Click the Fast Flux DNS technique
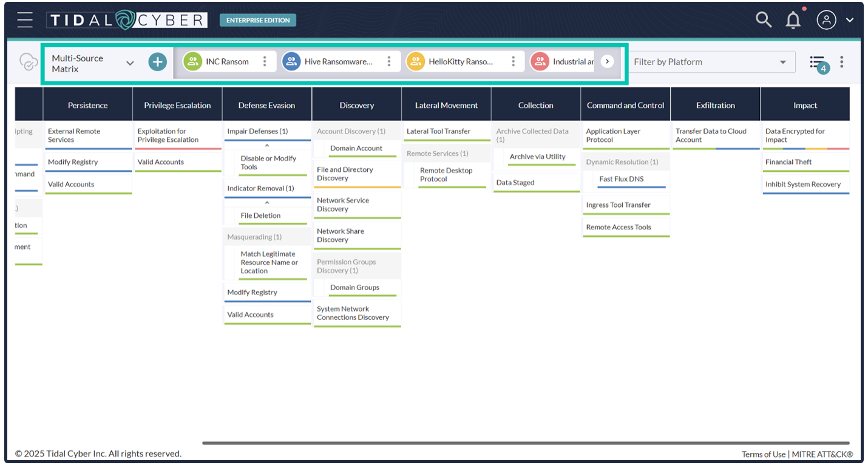 (621, 179)
